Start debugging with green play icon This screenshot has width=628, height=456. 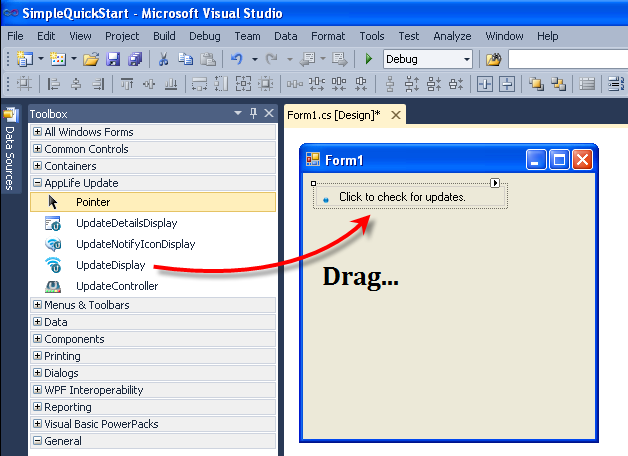(x=368, y=59)
